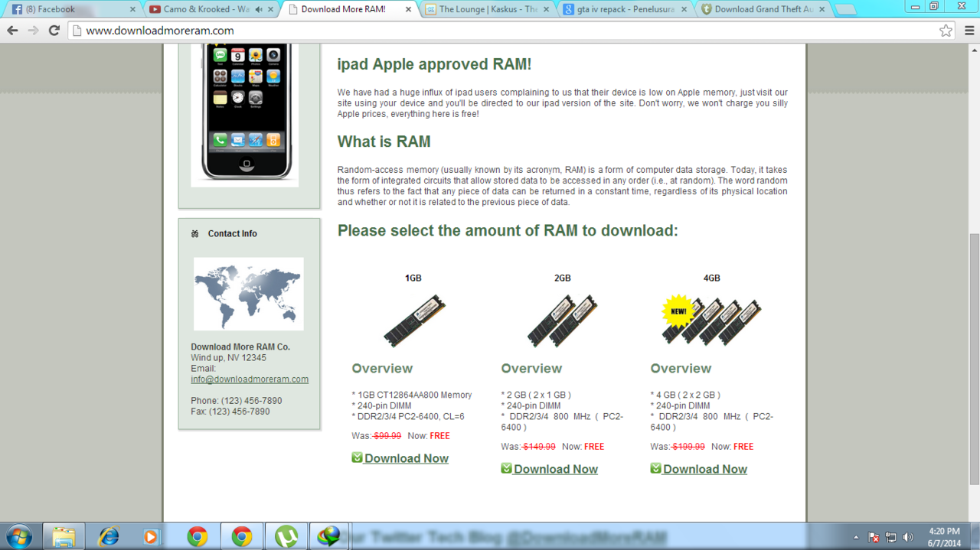
Task: Click the bookmark star in the address bar
Action: click(946, 31)
